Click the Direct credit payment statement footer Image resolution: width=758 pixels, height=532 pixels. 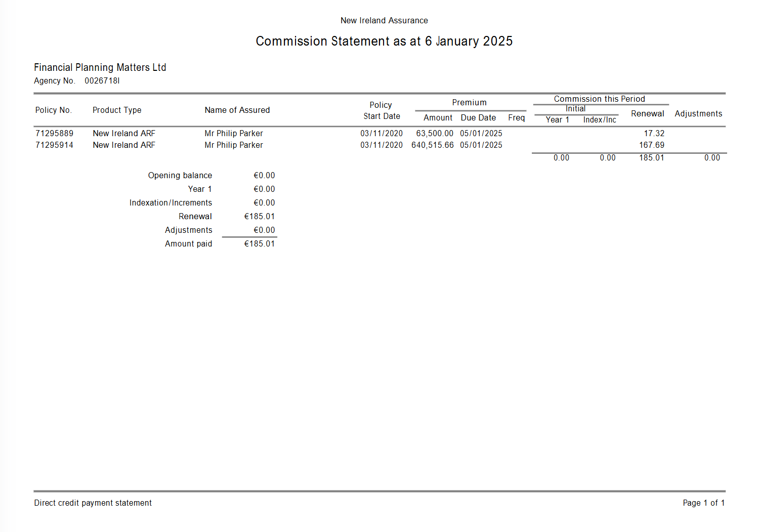(x=93, y=503)
